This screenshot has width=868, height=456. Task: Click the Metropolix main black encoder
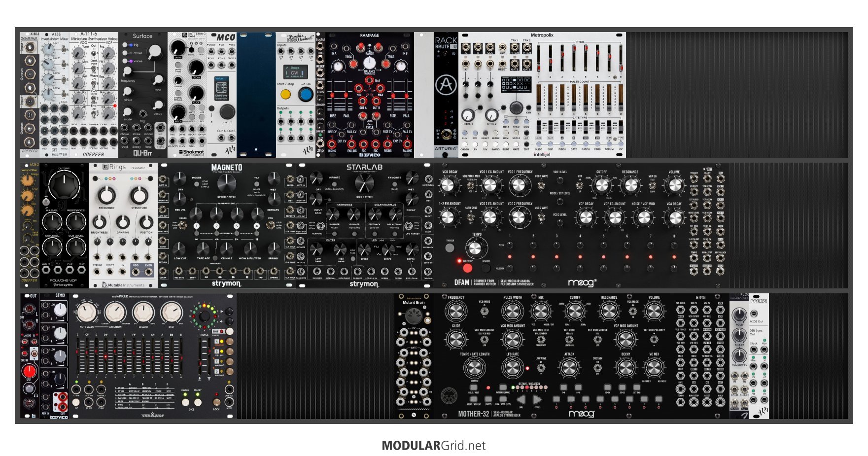tap(516, 107)
